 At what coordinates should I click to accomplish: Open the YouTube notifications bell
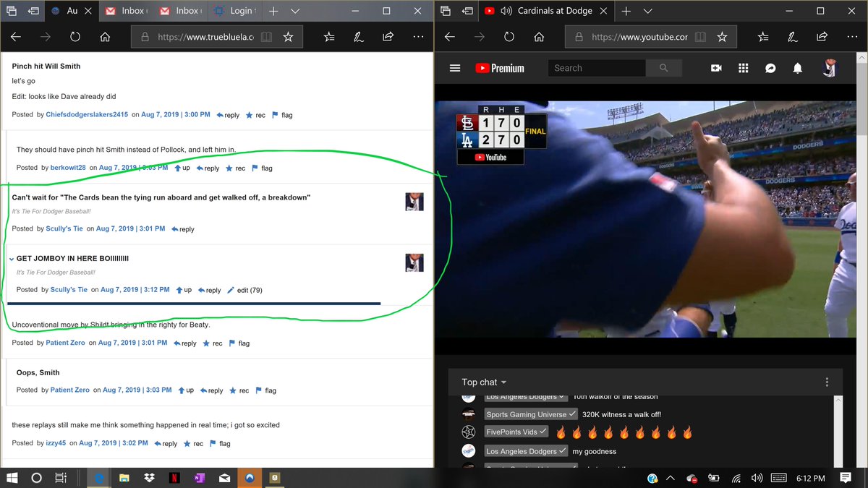click(797, 68)
